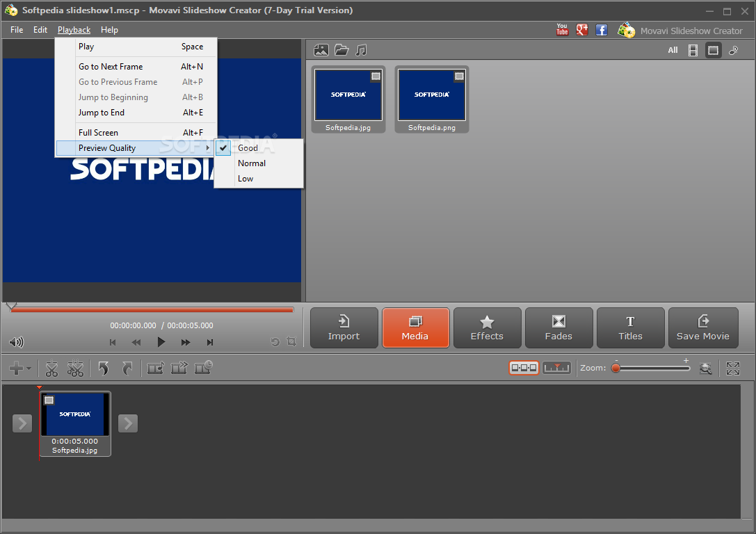Select Good preview quality
Screen dimensions: 756x534
click(x=259, y=148)
